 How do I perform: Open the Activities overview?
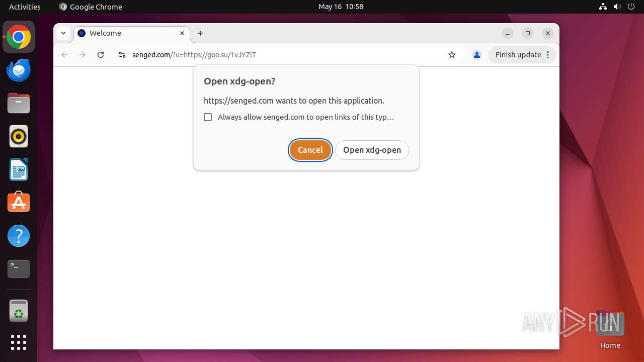click(x=25, y=7)
